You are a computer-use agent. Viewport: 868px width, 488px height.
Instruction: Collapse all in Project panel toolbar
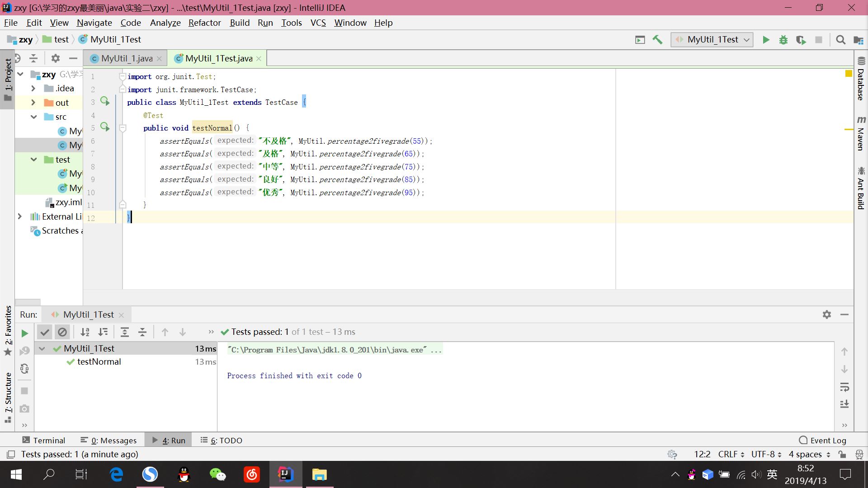33,58
